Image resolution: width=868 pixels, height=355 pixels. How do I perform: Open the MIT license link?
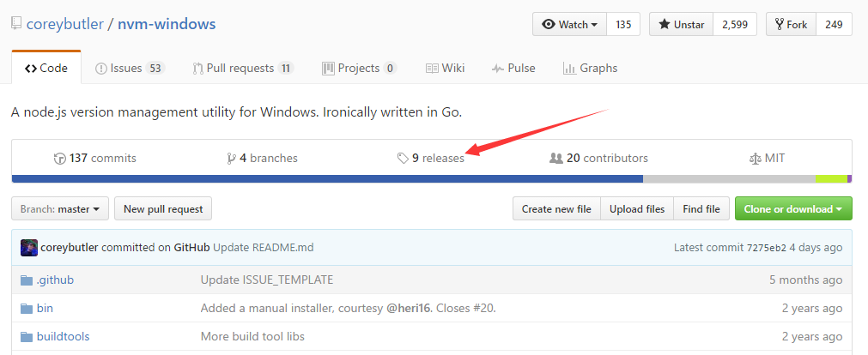coord(767,158)
